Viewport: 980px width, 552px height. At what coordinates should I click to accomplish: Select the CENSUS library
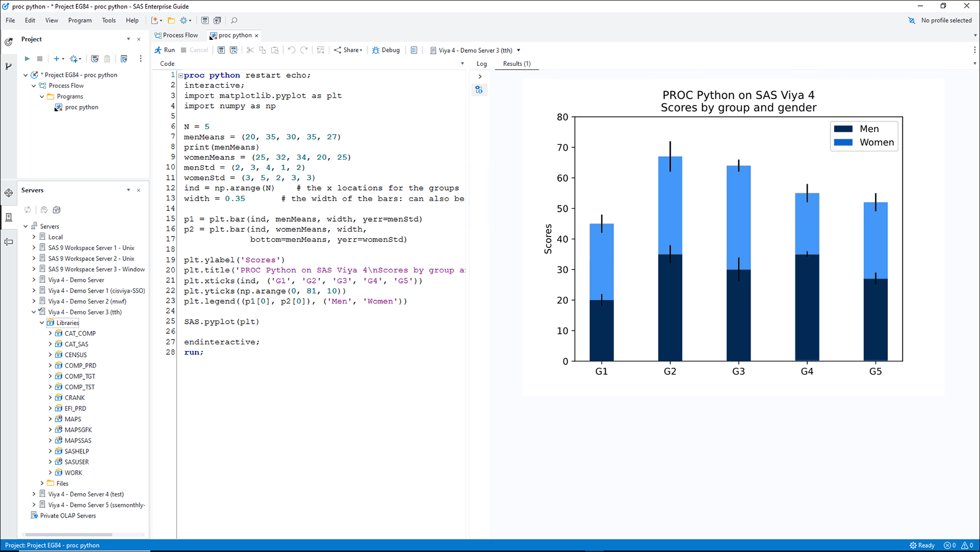(x=76, y=355)
